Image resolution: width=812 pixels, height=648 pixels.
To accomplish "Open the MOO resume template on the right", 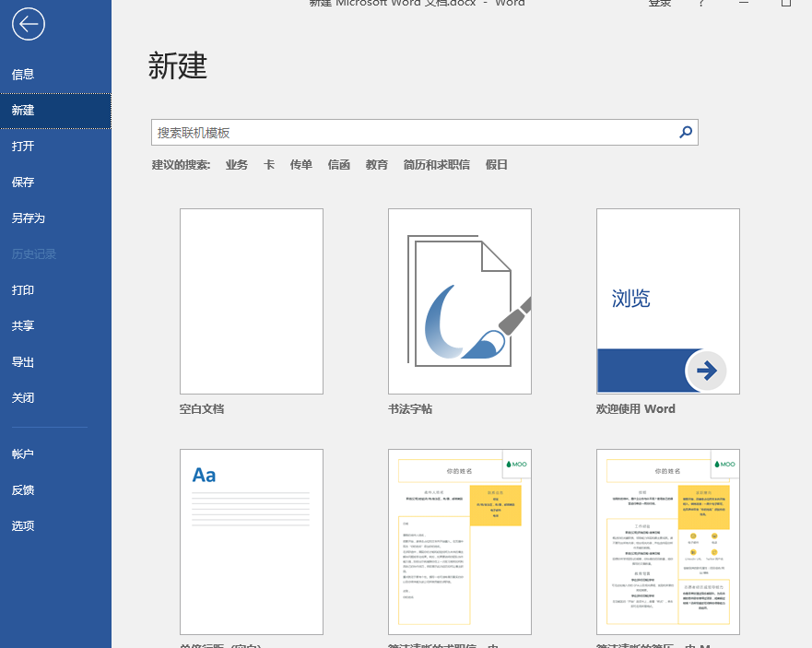I will pos(668,542).
